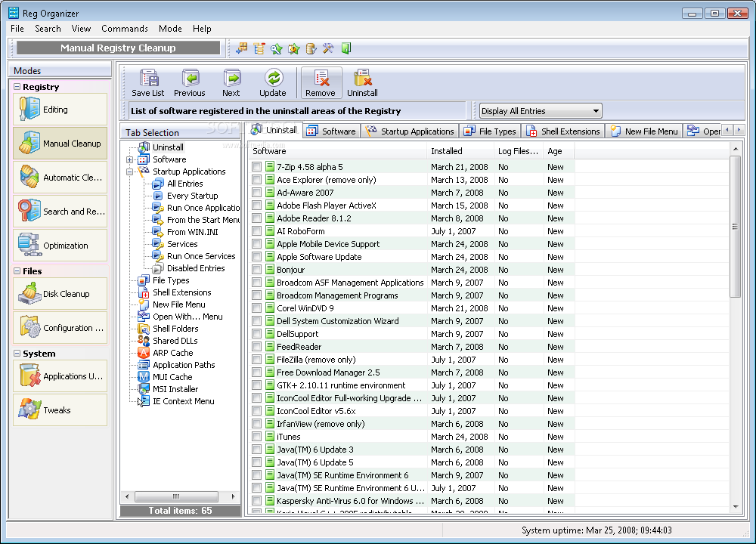
Task: Select Shell Folders in the tree
Action: [x=175, y=329]
